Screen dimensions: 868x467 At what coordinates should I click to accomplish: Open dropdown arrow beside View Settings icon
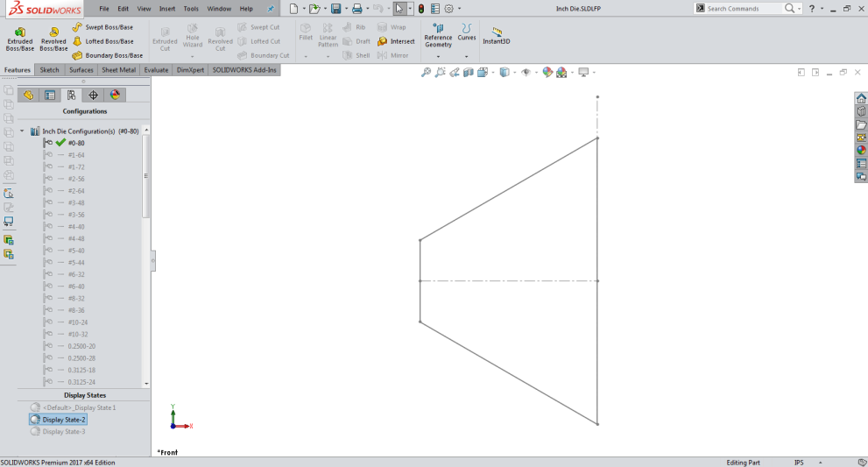click(x=594, y=73)
